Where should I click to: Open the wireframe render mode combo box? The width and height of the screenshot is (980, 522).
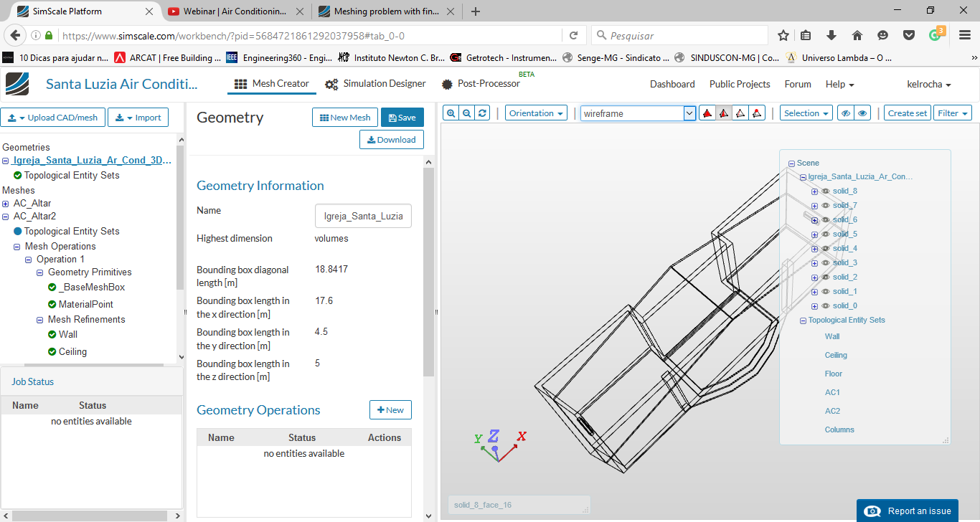point(639,113)
